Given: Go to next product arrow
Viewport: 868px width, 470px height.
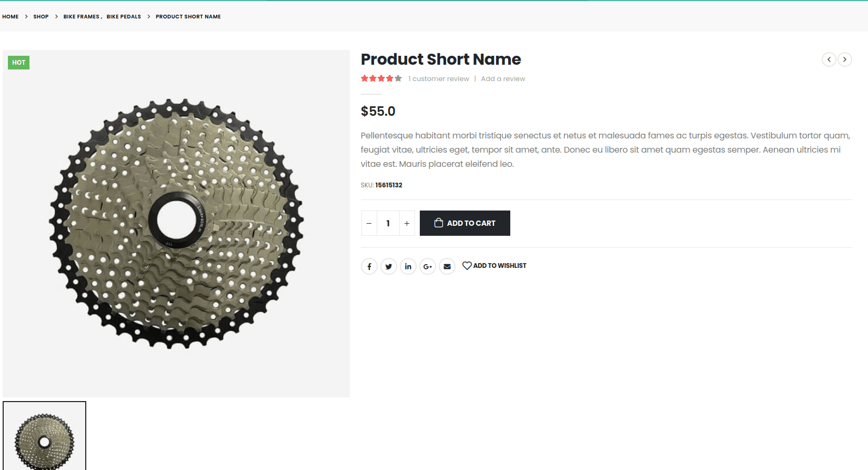Looking at the screenshot, I should pyautogui.click(x=845, y=59).
